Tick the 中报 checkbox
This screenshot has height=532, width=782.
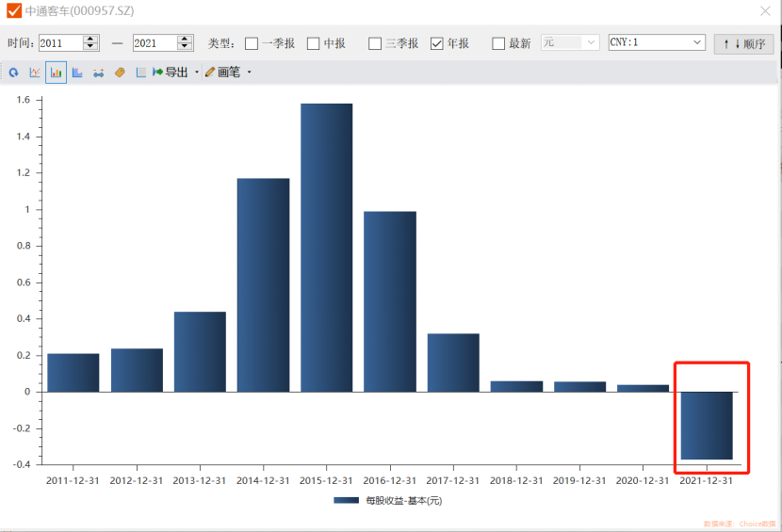click(x=314, y=43)
